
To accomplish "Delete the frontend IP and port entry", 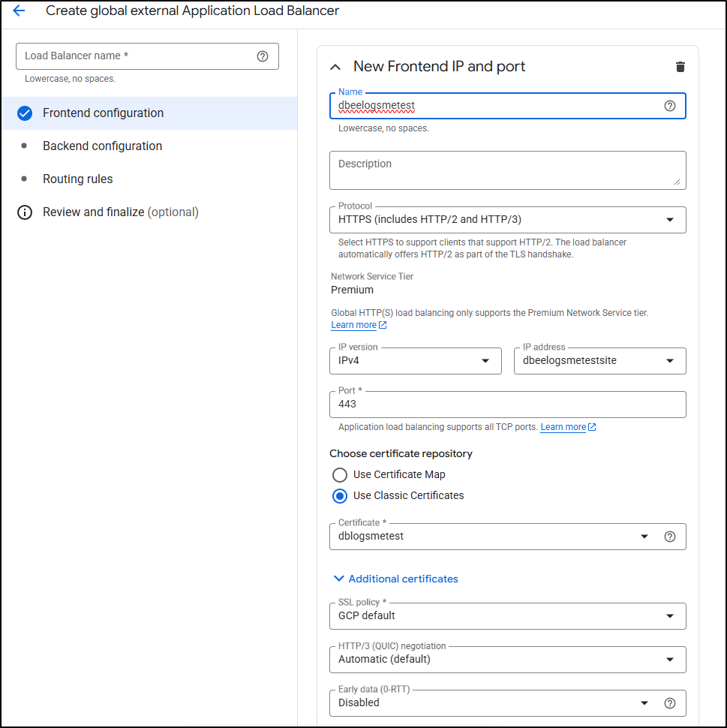I will 680,67.
